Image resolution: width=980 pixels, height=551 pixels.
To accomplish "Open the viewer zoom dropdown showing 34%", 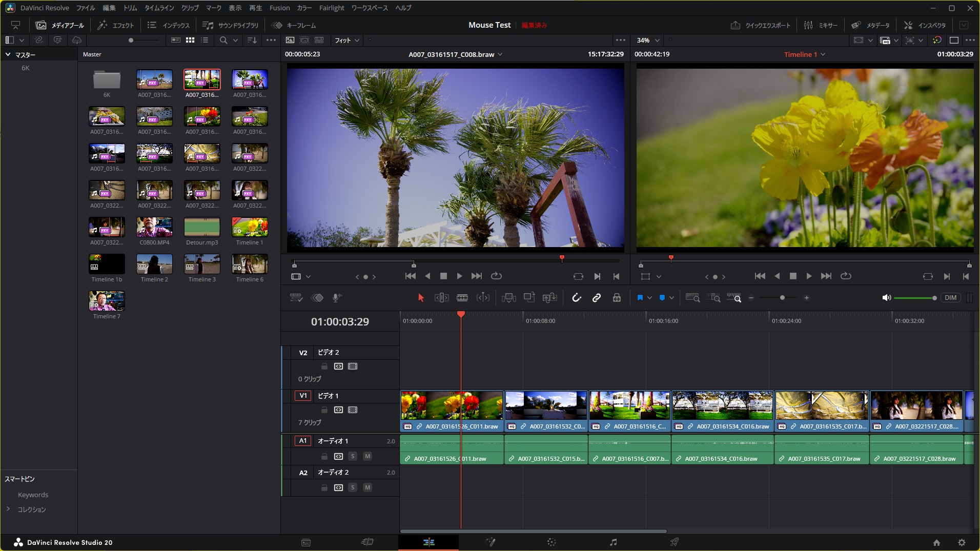I will pos(647,40).
